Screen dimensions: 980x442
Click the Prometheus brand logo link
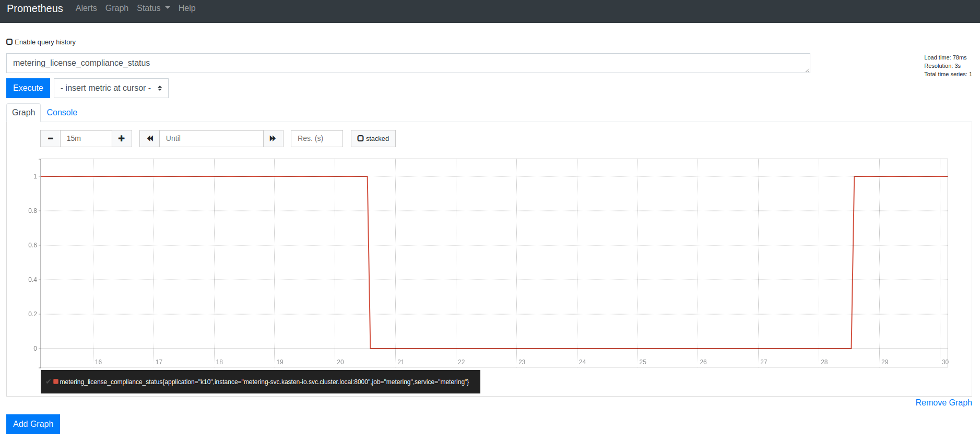35,8
